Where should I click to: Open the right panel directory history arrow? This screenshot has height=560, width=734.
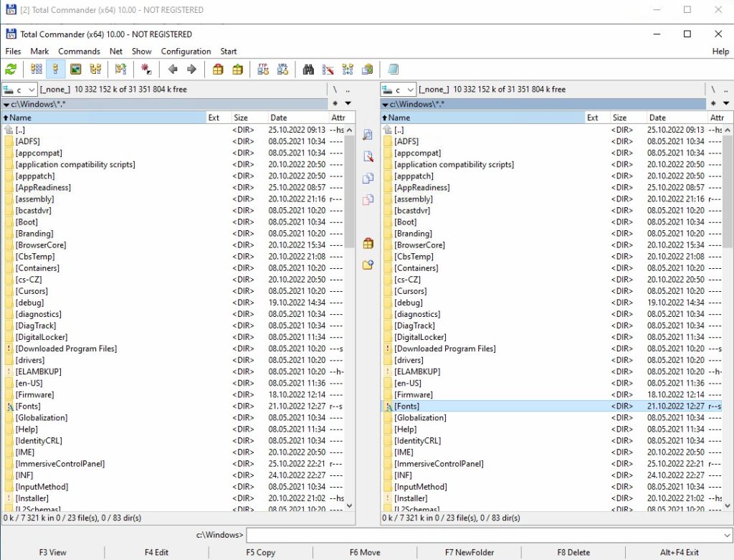point(725,103)
